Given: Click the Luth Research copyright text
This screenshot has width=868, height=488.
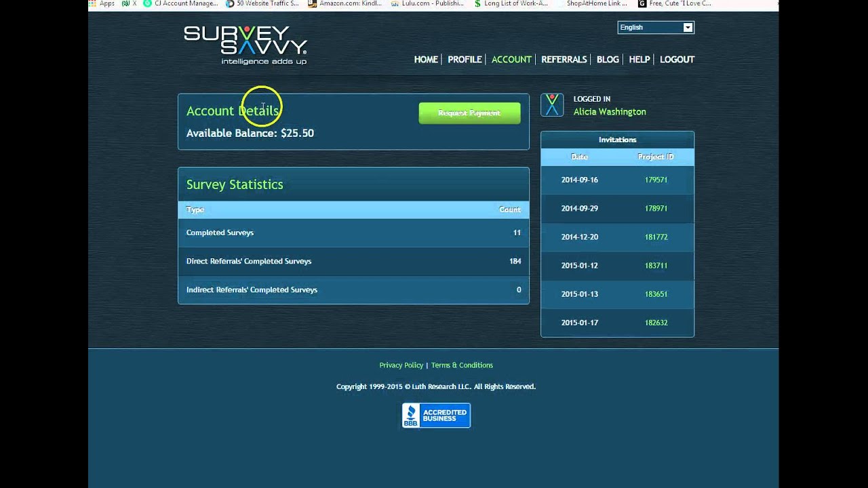Looking at the screenshot, I should click(436, 387).
